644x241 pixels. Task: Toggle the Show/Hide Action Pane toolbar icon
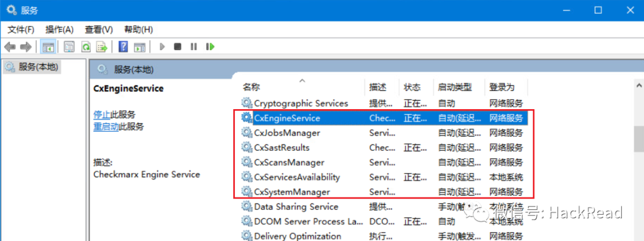coord(140,47)
